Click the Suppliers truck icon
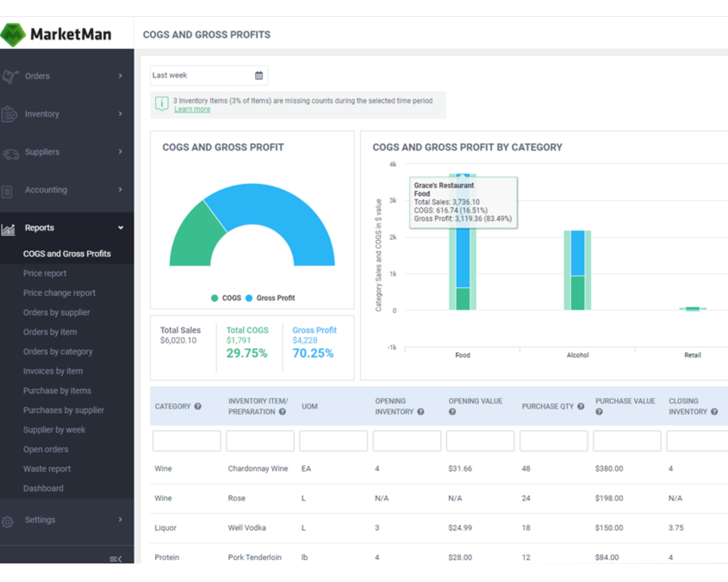The image size is (728, 582). (10, 154)
